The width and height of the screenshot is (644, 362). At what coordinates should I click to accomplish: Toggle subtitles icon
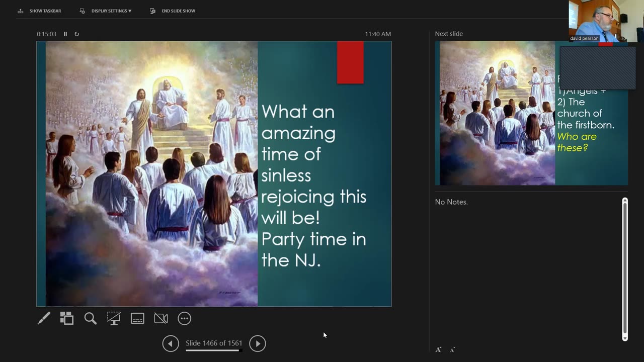[137, 318]
